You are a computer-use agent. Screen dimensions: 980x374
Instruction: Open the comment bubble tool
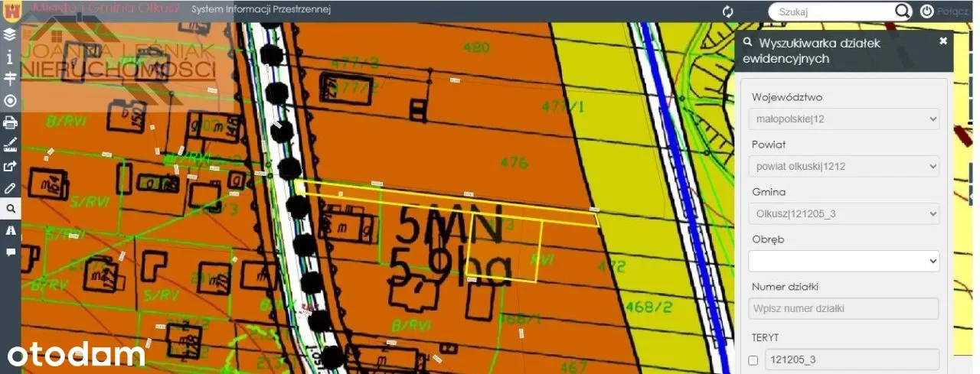click(x=10, y=252)
